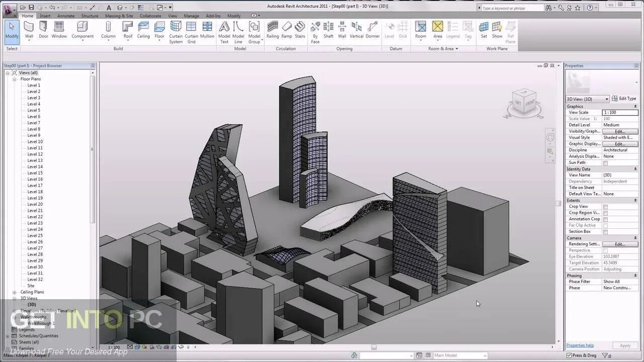Screen dimensions: 644x362
Task: Switch to the Insert ribbon tab
Action: tap(45, 16)
